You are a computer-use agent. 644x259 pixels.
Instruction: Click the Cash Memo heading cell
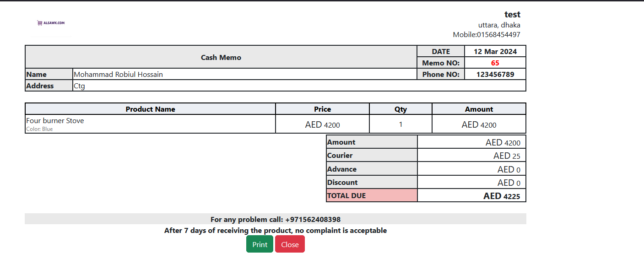221,58
